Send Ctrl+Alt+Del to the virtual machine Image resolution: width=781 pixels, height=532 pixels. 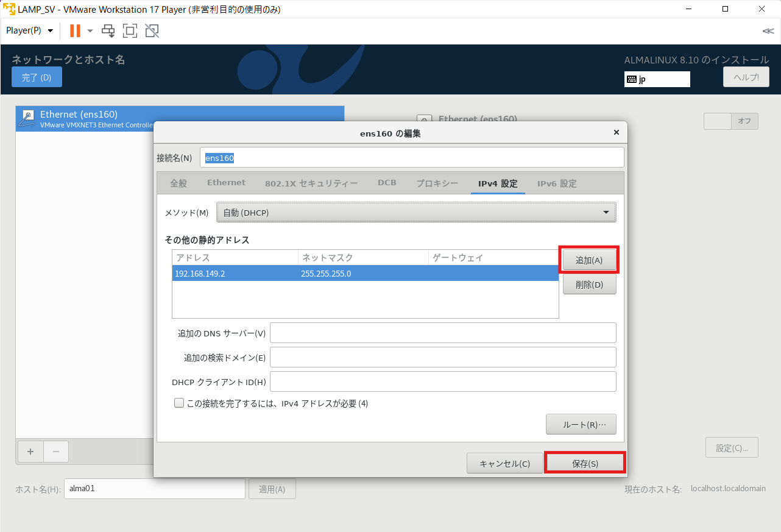coord(108,30)
